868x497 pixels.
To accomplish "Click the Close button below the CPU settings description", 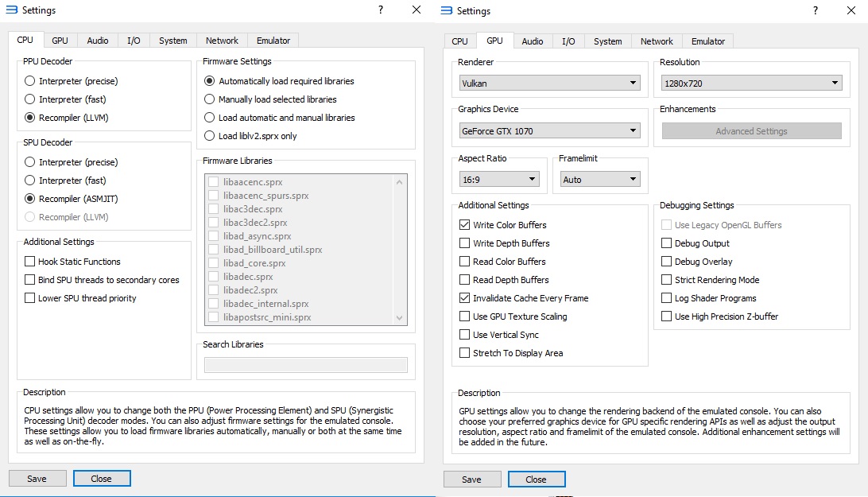I will pos(102,479).
